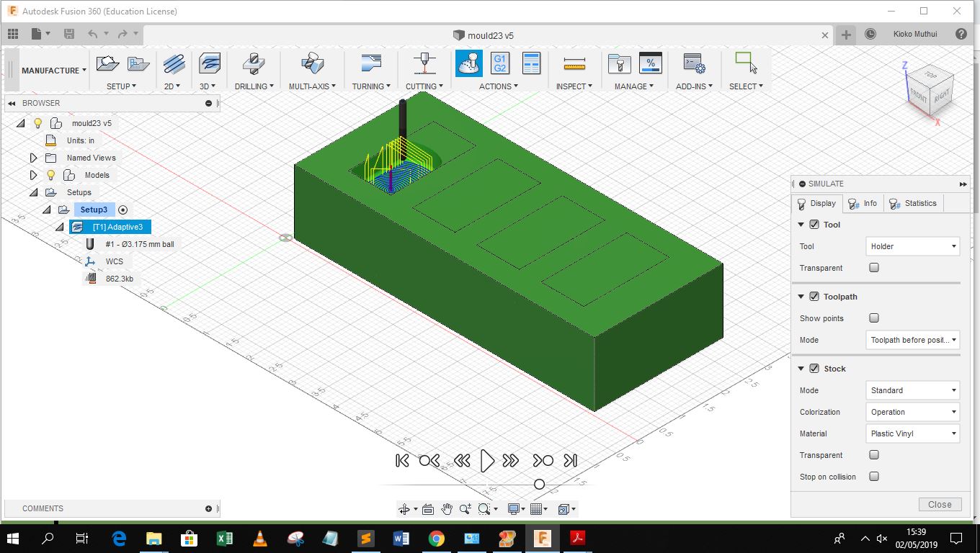The image size is (980, 553).
Task: Switch to the Statistics tab
Action: [912, 204]
